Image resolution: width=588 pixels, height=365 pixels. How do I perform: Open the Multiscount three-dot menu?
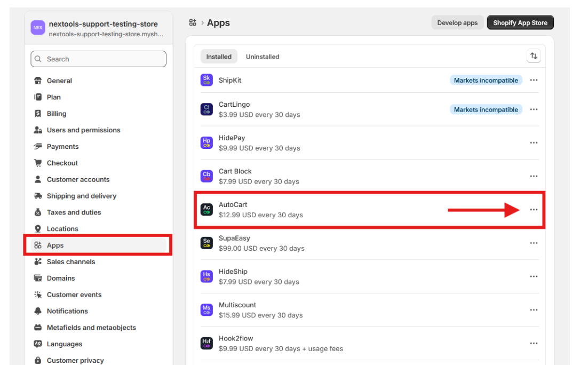click(x=534, y=310)
